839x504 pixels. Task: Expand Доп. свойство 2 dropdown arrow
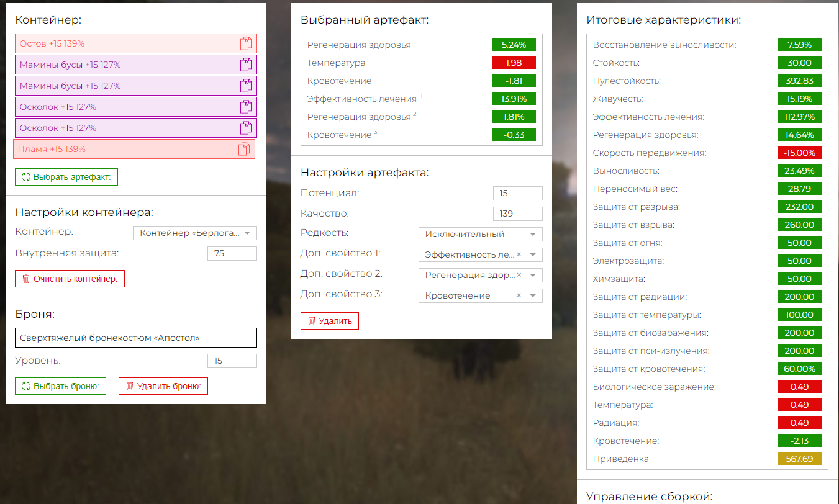point(533,276)
